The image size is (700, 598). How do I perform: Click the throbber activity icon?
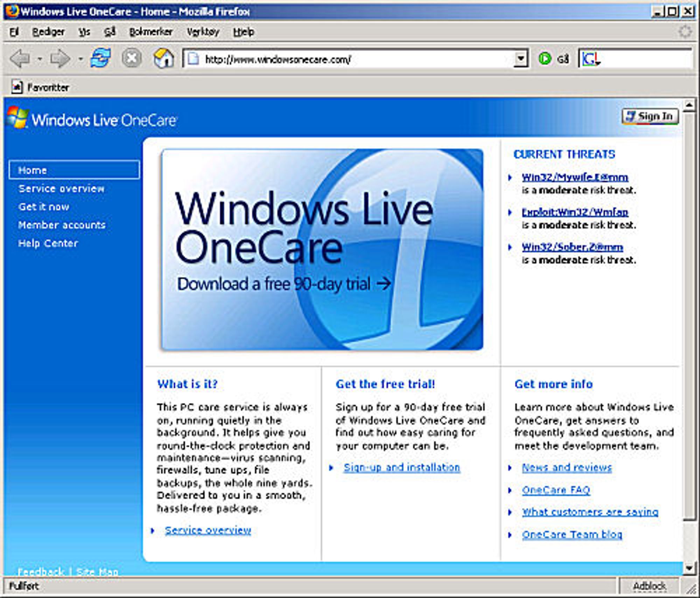point(685,32)
